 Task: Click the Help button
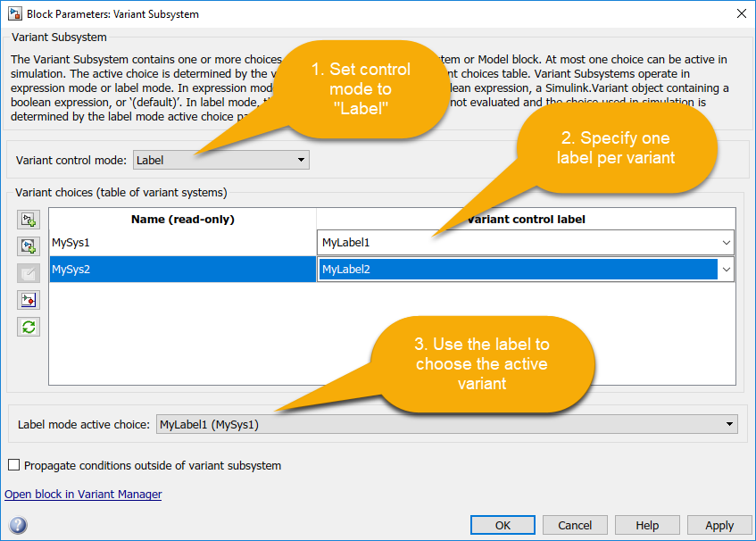click(647, 525)
